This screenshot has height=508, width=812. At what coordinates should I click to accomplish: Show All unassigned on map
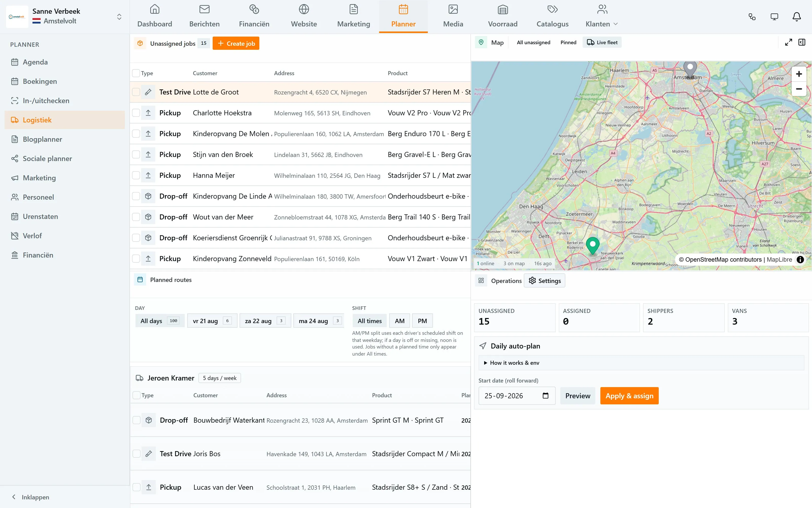click(x=533, y=42)
